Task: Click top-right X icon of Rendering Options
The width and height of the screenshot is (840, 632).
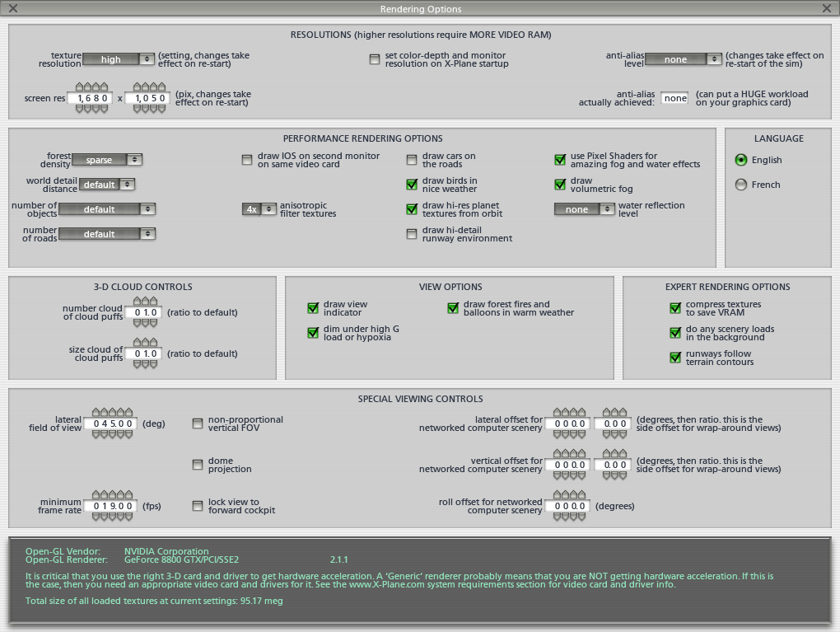Action: click(827, 9)
